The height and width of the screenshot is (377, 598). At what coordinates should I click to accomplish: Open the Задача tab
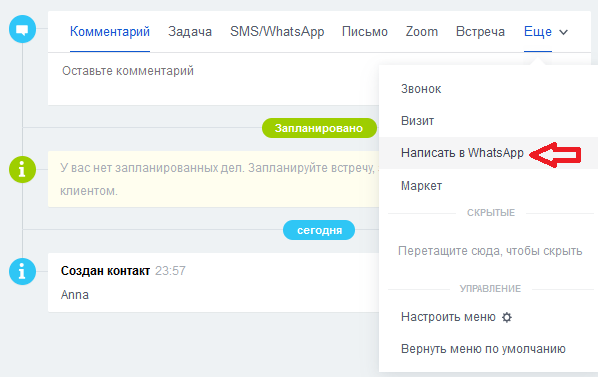[190, 32]
